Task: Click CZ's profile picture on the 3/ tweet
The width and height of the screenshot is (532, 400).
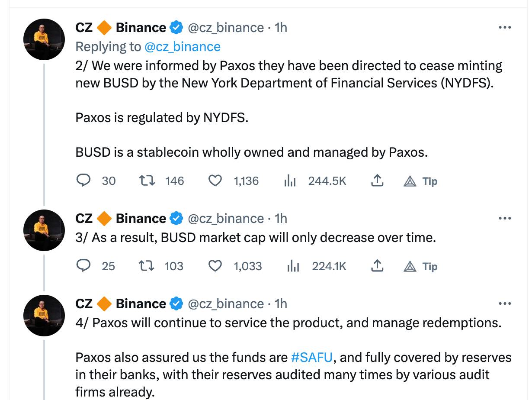Action: click(44, 230)
